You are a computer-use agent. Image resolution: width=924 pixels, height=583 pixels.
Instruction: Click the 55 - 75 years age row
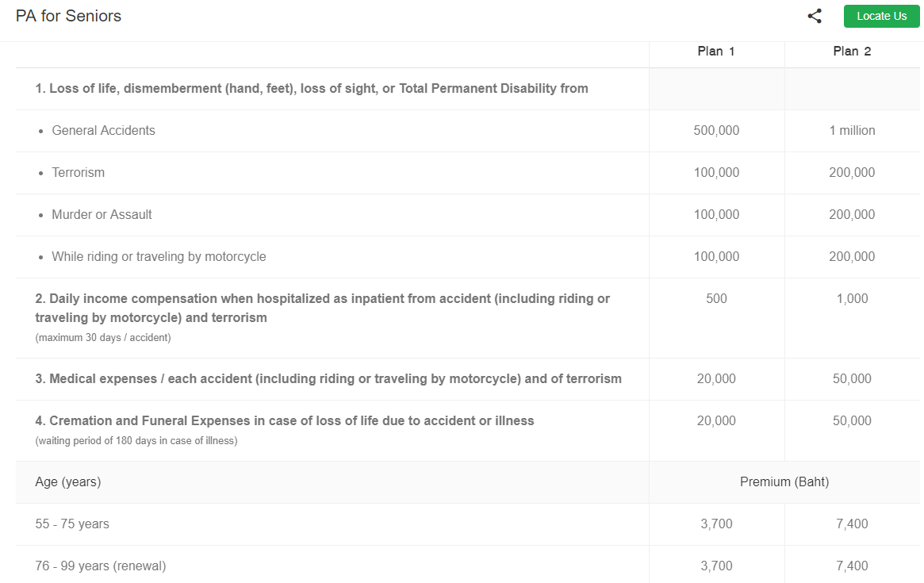tap(72, 524)
